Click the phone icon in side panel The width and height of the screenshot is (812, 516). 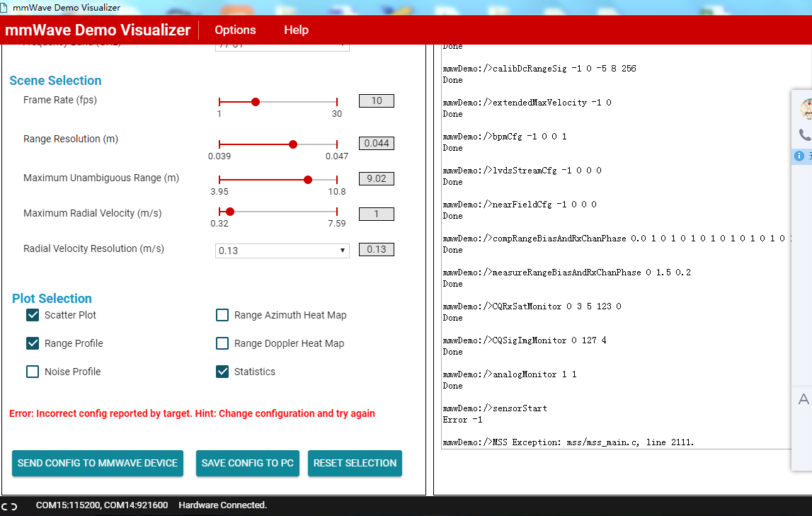805,135
